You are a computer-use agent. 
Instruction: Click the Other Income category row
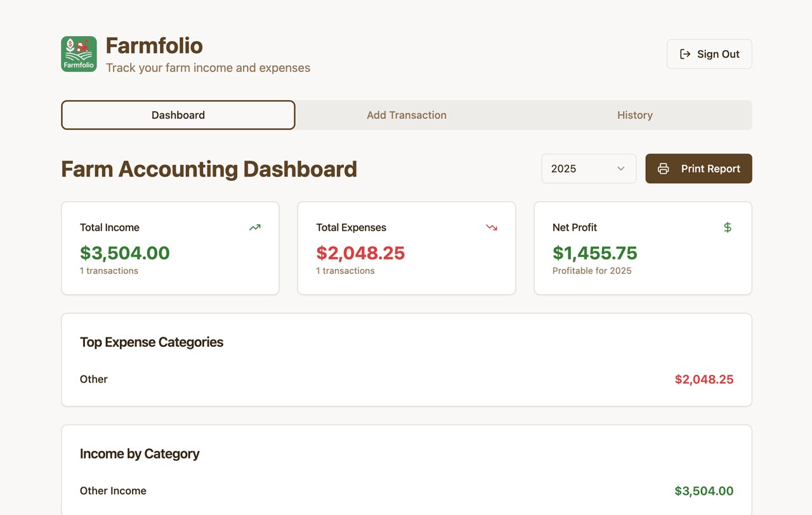[x=407, y=491]
